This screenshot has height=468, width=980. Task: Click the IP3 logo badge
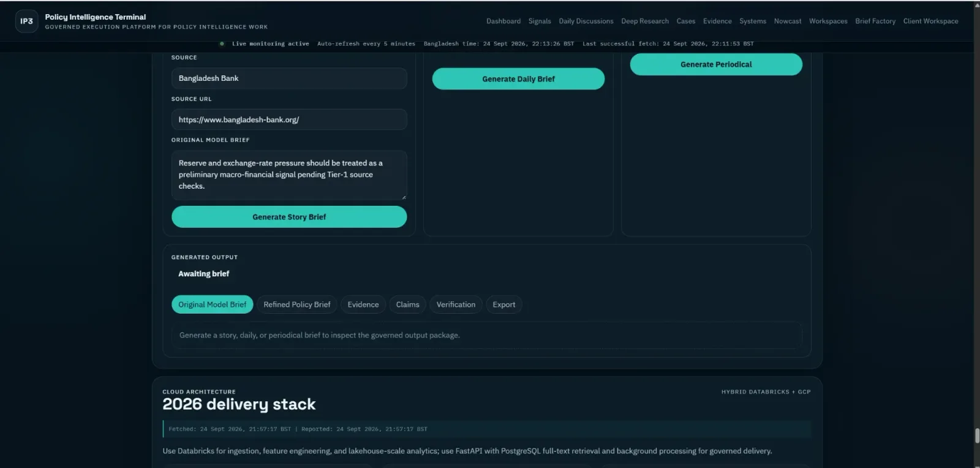coord(26,21)
